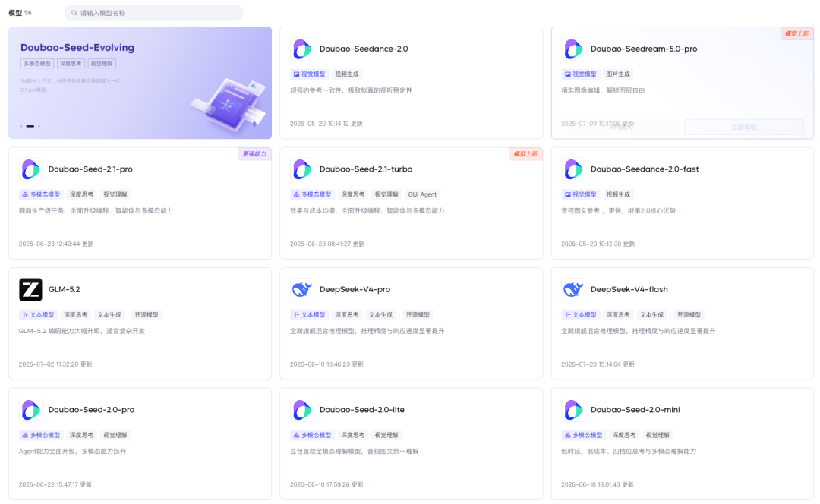Click the Doubao-Seed-2.1-pro model logo
The height and width of the screenshot is (504, 820).
31,169
